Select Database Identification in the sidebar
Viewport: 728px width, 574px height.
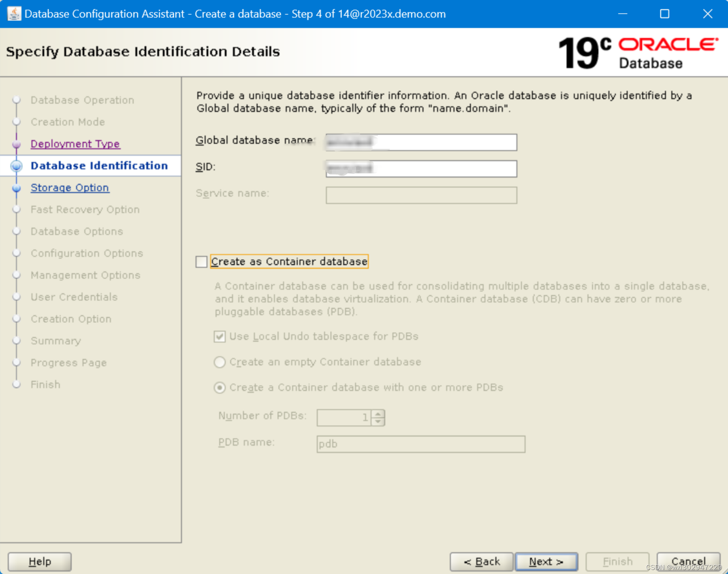(99, 166)
